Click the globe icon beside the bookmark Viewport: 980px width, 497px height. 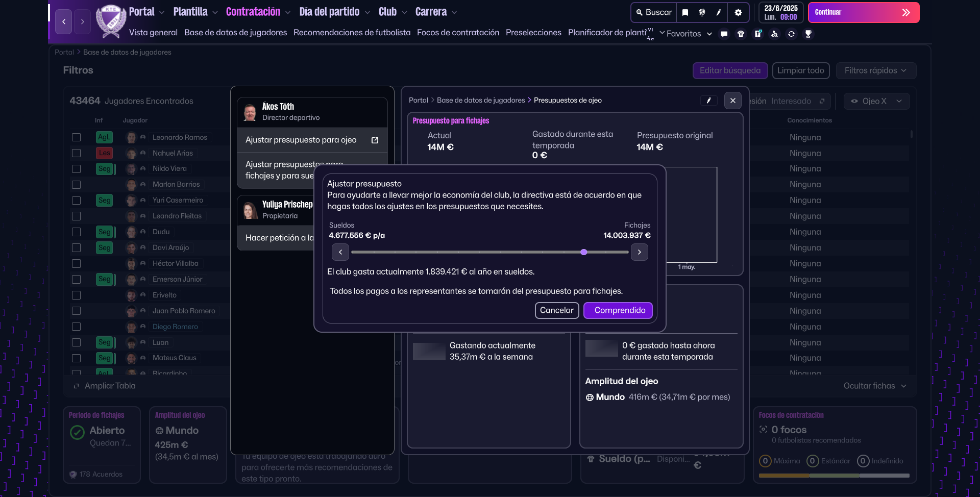coord(702,12)
